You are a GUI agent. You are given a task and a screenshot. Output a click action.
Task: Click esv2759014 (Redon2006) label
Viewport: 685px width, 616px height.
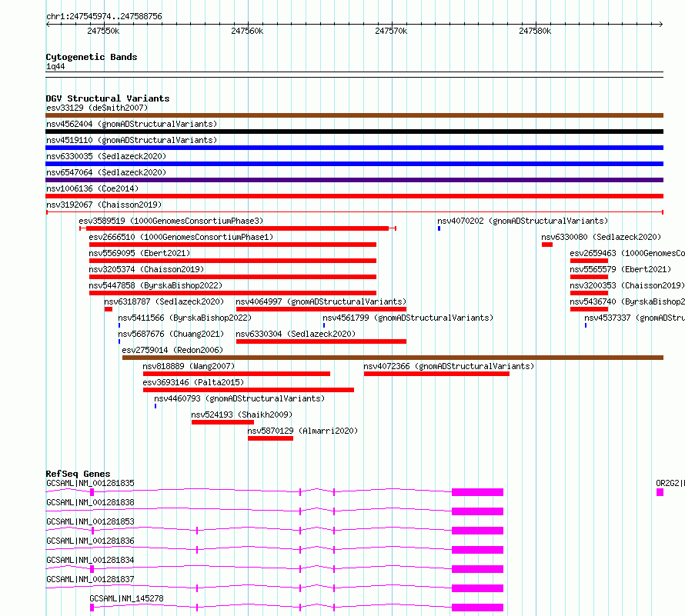coord(172,350)
